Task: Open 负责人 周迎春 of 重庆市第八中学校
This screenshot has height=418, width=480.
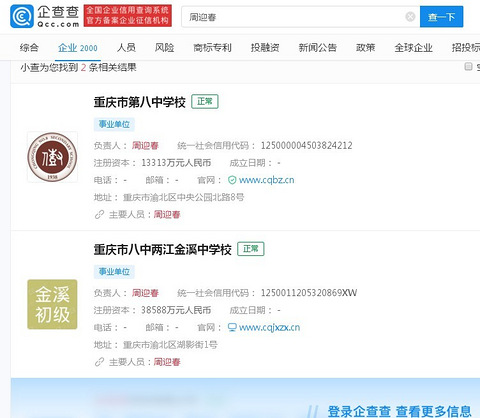Action: [145, 146]
